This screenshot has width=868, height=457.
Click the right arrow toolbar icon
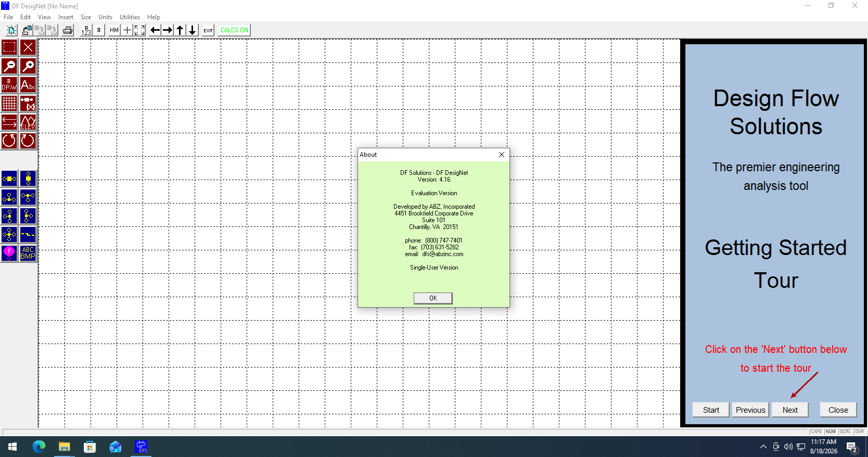pos(168,30)
